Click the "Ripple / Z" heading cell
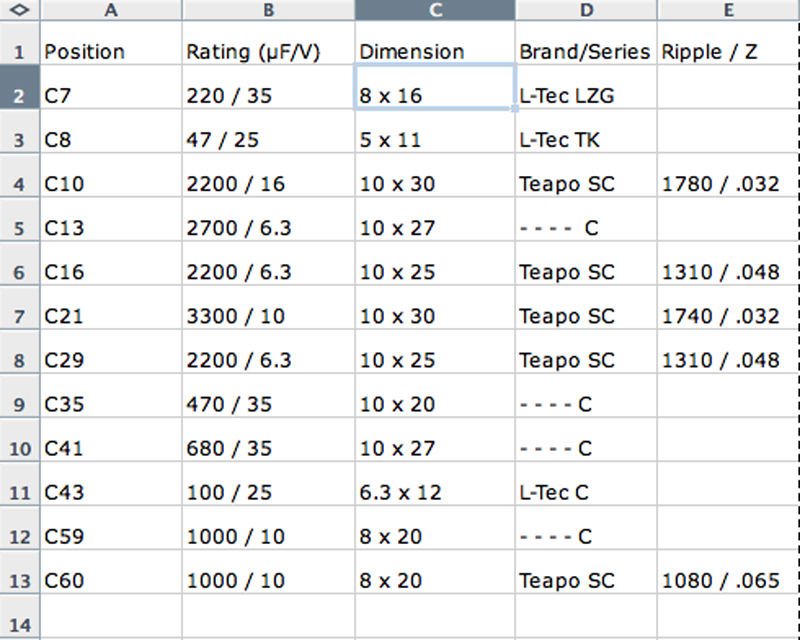The width and height of the screenshot is (800, 640). (x=727, y=52)
